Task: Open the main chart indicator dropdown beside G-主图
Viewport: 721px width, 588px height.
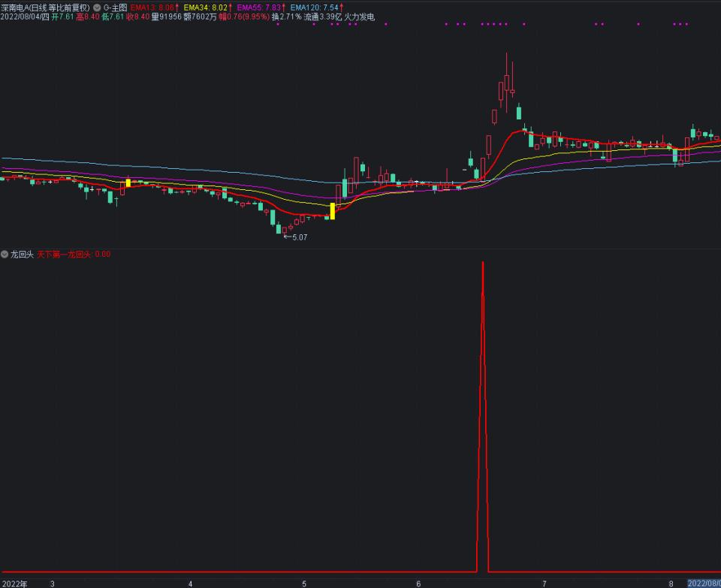Action: pyautogui.click(x=97, y=8)
